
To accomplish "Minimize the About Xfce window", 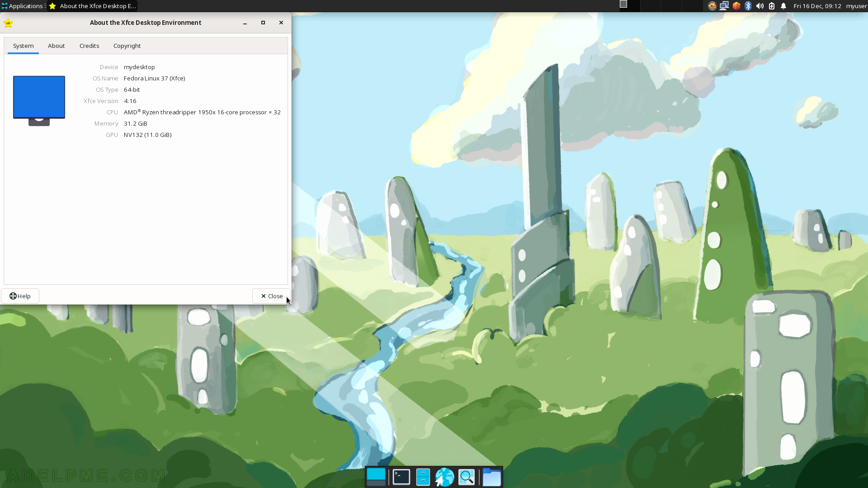I will coord(245,23).
